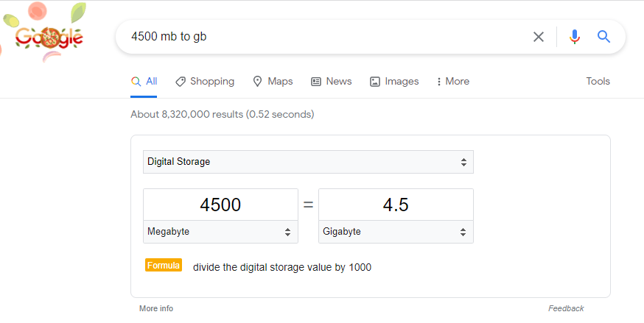Open the Megabyte unit dropdown
The width and height of the screenshot is (644, 323).
pyautogui.click(x=220, y=232)
